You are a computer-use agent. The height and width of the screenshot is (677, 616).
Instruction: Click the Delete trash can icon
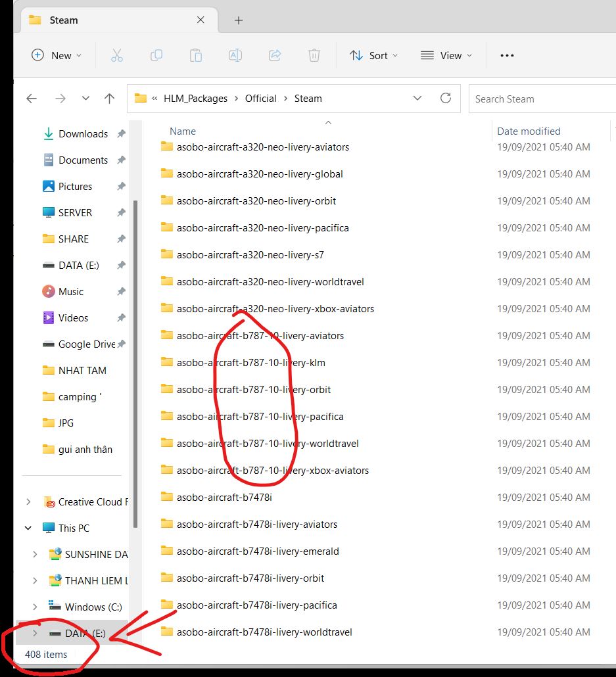(x=315, y=56)
